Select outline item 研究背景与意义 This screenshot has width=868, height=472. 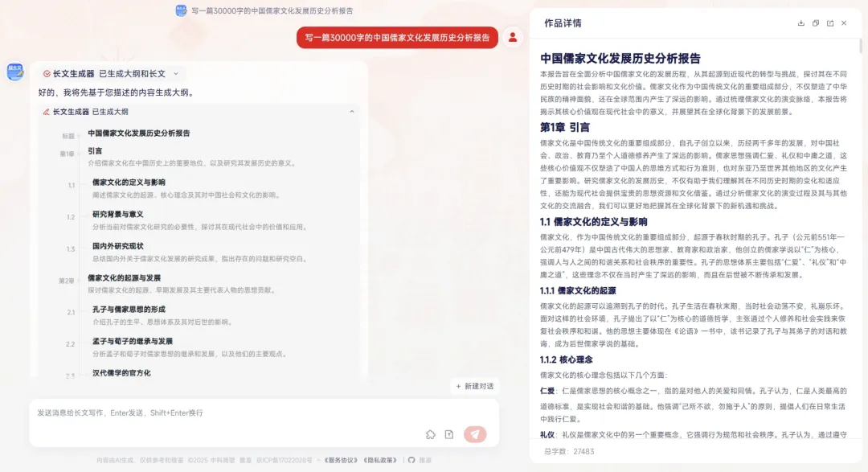pos(118,214)
